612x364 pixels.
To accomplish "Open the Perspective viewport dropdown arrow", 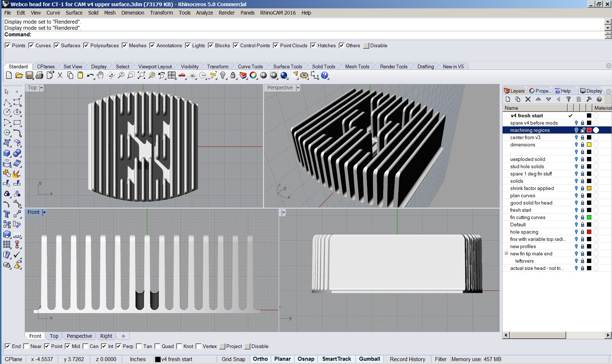I will click(x=298, y=88).
